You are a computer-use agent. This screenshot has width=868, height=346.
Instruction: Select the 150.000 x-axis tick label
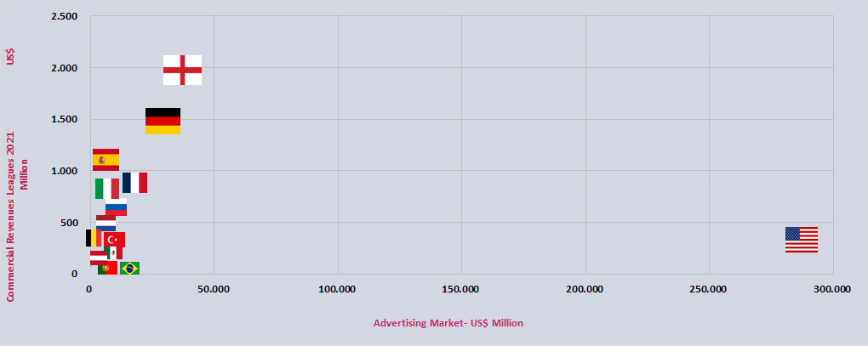pos(460,290)
